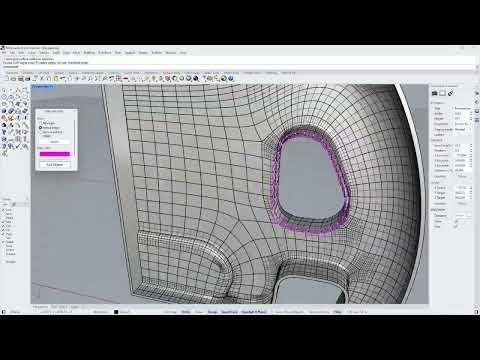Screen dimensions: 480x360
Task: Click the Command input line
Action: (239, 67)
